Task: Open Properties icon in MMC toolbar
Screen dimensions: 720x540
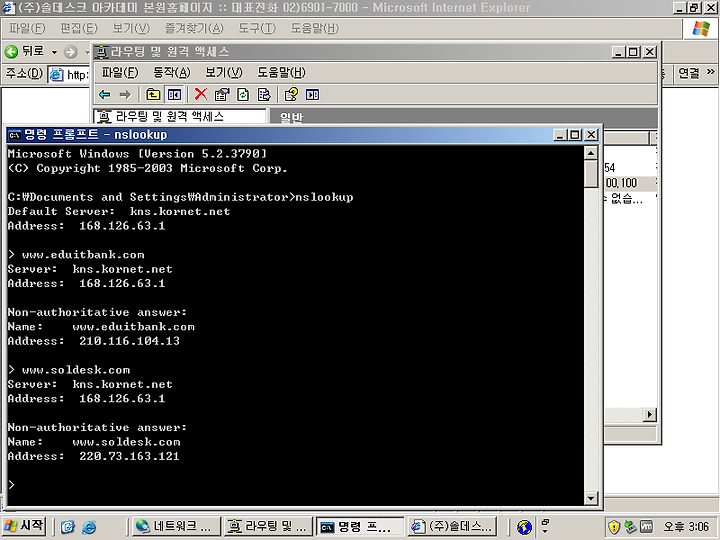Action: point(222,95)
